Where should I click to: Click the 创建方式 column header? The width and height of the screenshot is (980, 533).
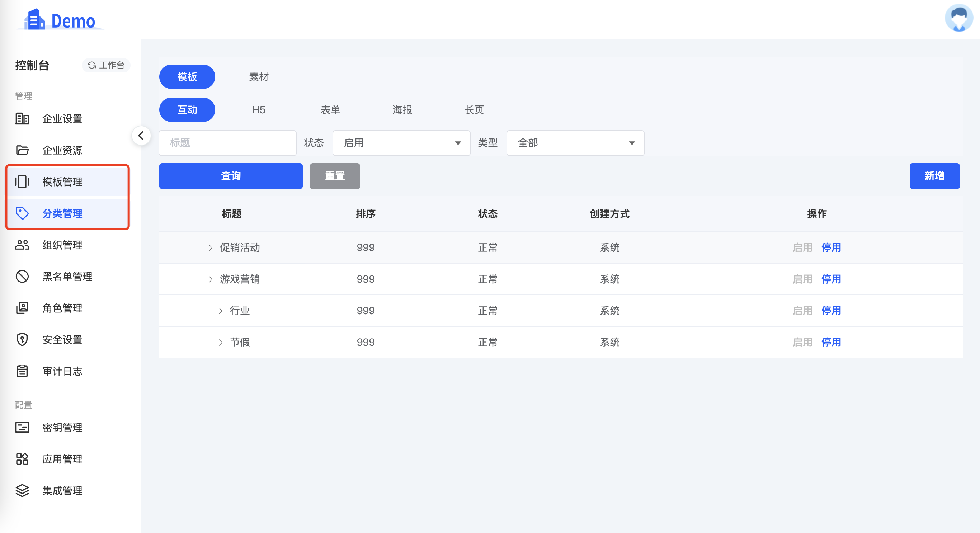[x=609, y=214]
